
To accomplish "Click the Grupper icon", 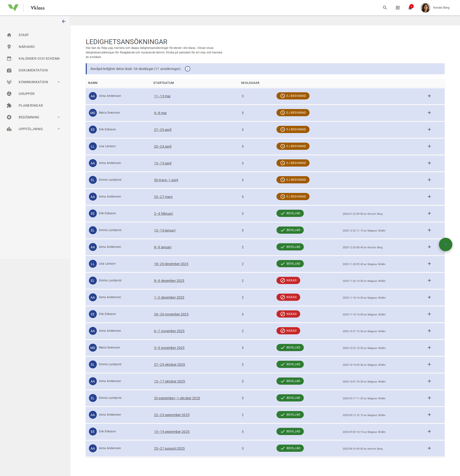I will (9, 94).
